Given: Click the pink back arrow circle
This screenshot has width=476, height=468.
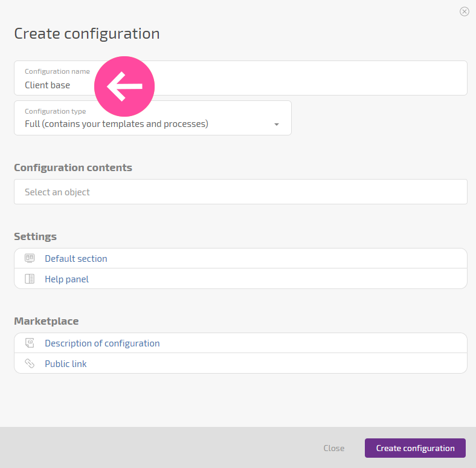Looking at the screenshot, I should coord(124,86).
